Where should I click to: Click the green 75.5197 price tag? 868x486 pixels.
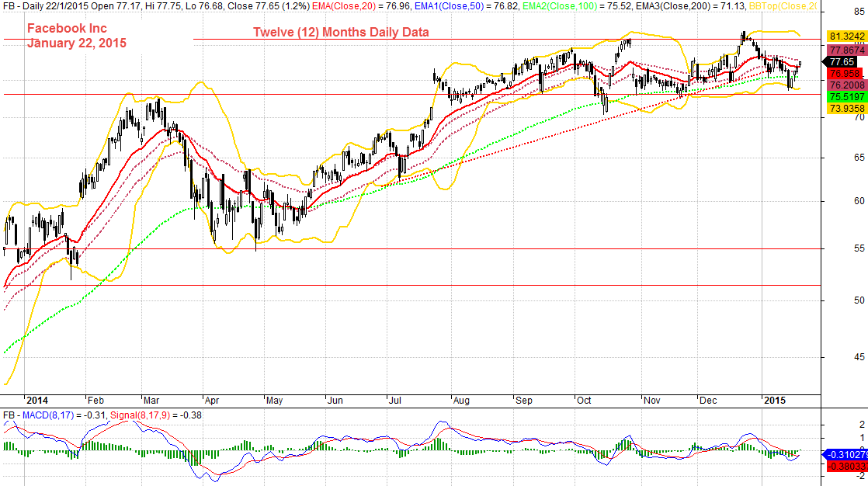pos(847,97)
